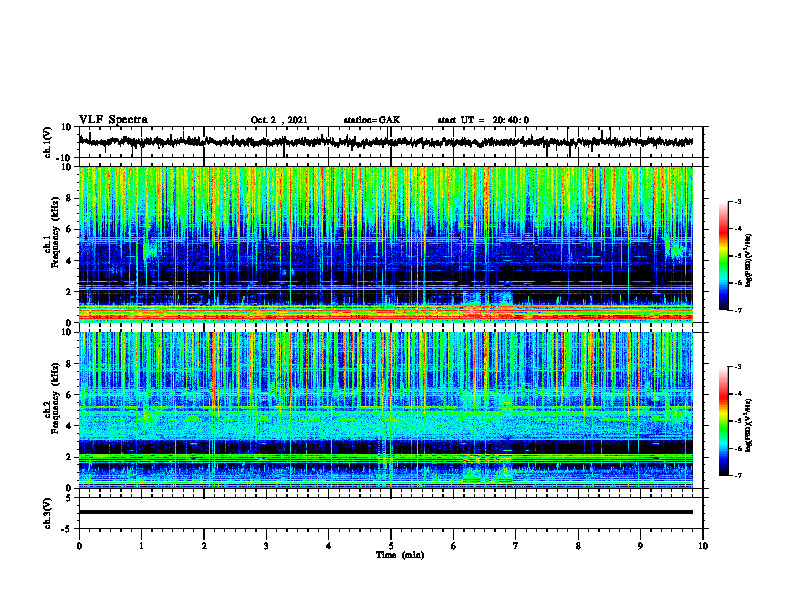Click the time axis tick label '9'
Screen dimensions: 792x612
[640, 546]
